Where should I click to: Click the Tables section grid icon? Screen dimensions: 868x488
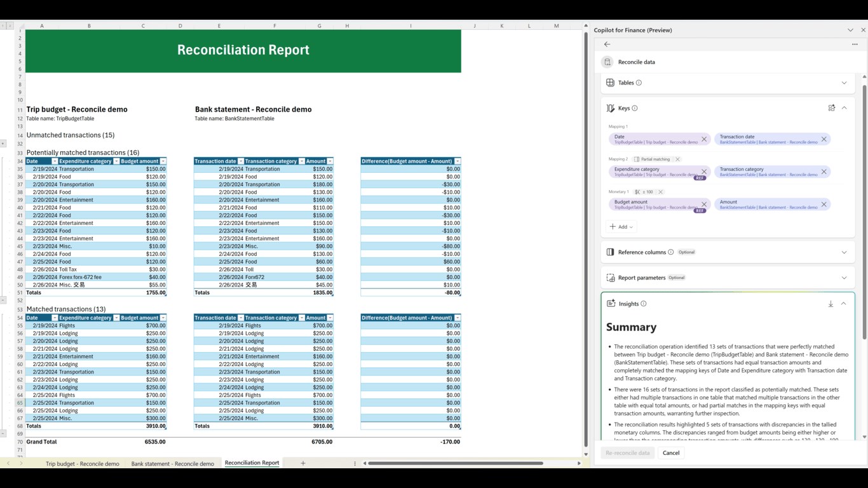pos(610,83)
